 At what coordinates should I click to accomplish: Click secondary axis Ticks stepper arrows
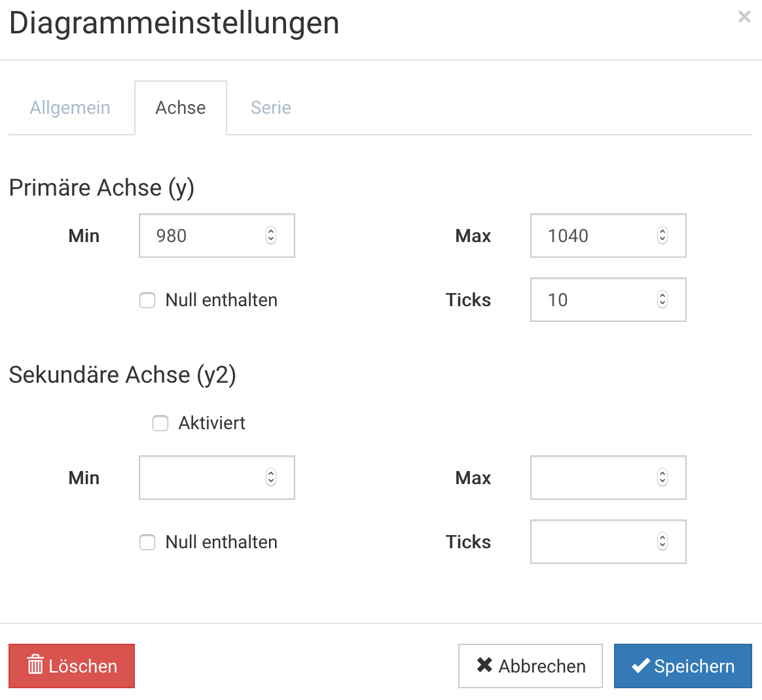pyautogui.click(x=662, y=542)
